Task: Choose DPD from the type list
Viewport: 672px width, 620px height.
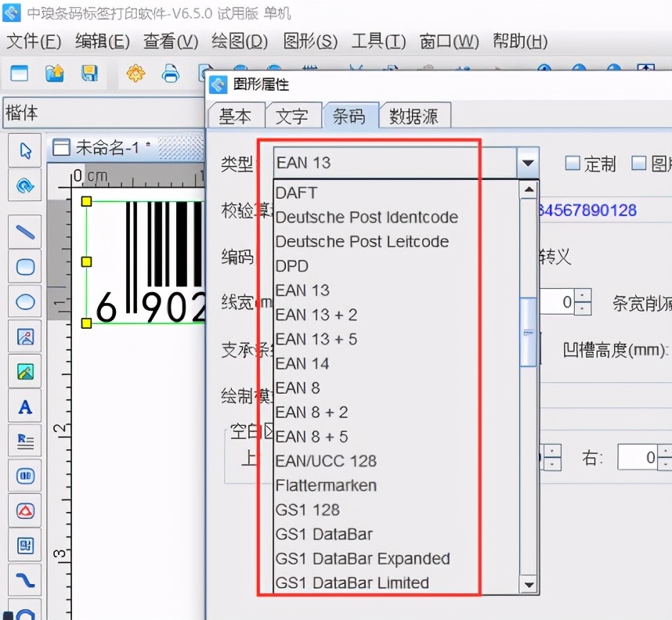Action: pyautogui.click(x=396, y=266)
